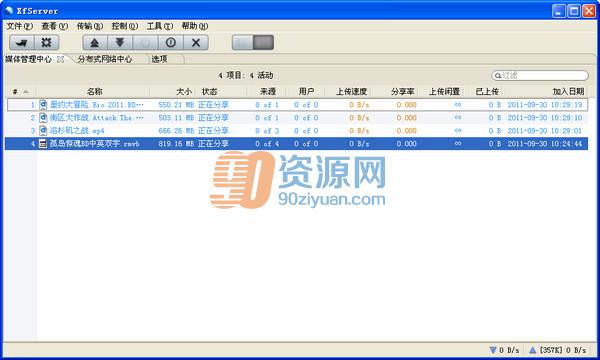Switch to the 分布式网络中心 tab
Screen dimensions: 600x360
coord(105,59)
